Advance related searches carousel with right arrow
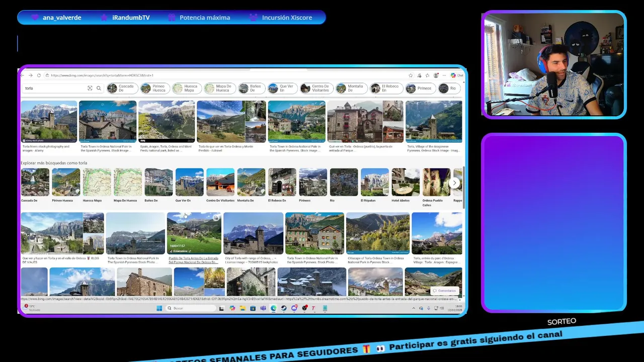Viewport: 644px width, 362px height. point(454,183)
